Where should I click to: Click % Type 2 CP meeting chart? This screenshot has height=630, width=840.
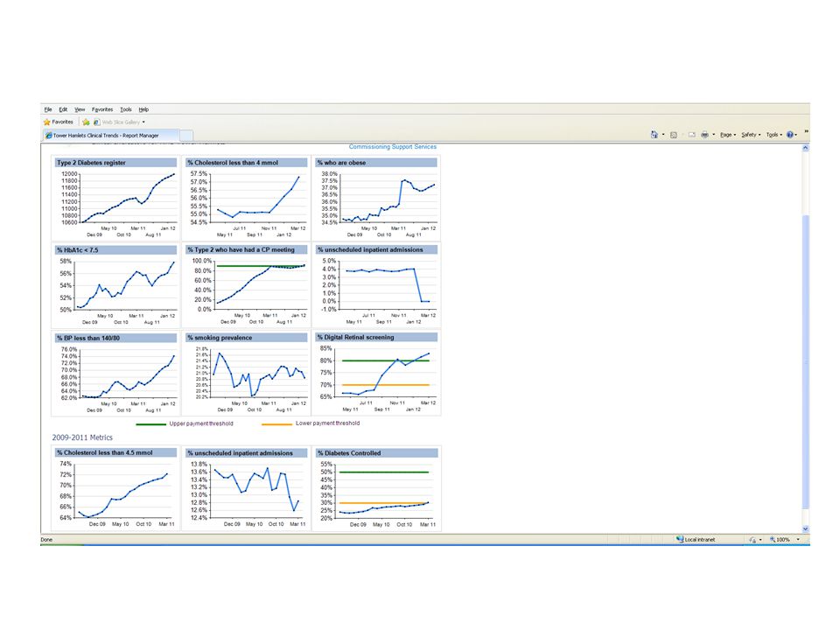pyautogui.click(x=247, y=285)
